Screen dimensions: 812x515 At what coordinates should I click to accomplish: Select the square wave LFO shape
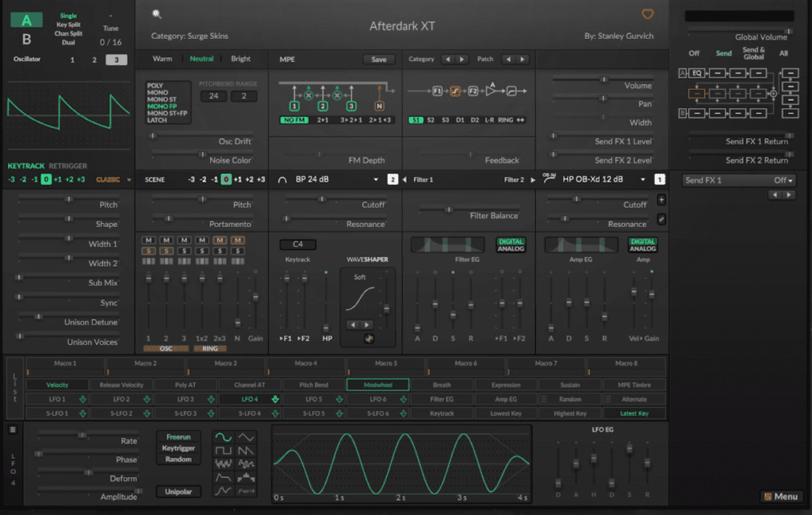pos(226,450)
